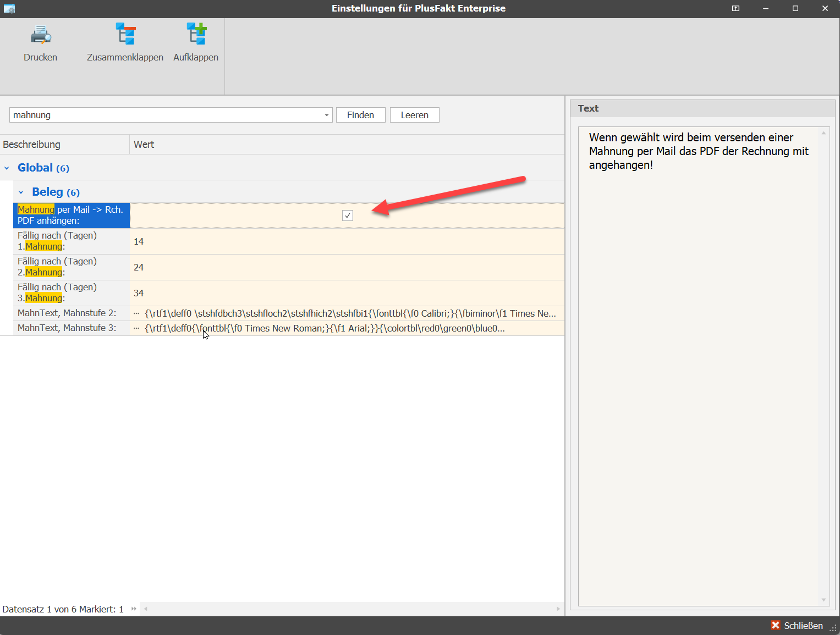Click the red X Schließen button
The height and width of the screenshot is (635, 840).
(797, 626)
